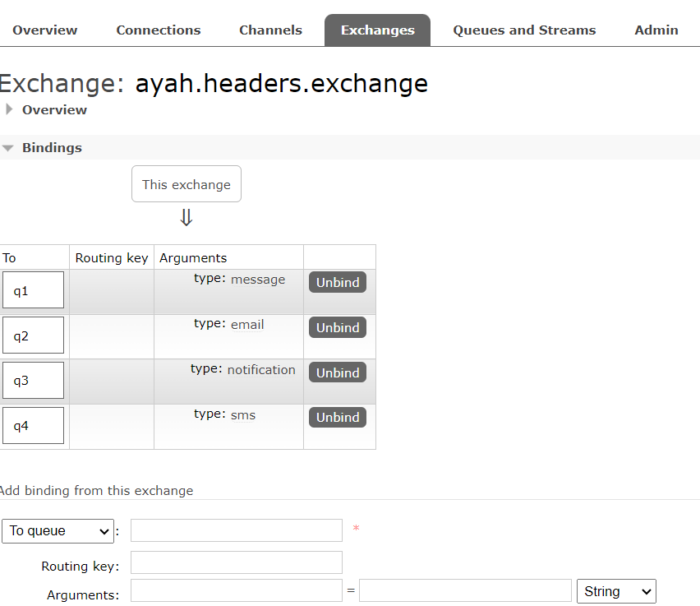Open the q1 queue link
Image resolution: width=700 pixels, height=606 pixels.
pyautogui.click(x=21, y=291)
